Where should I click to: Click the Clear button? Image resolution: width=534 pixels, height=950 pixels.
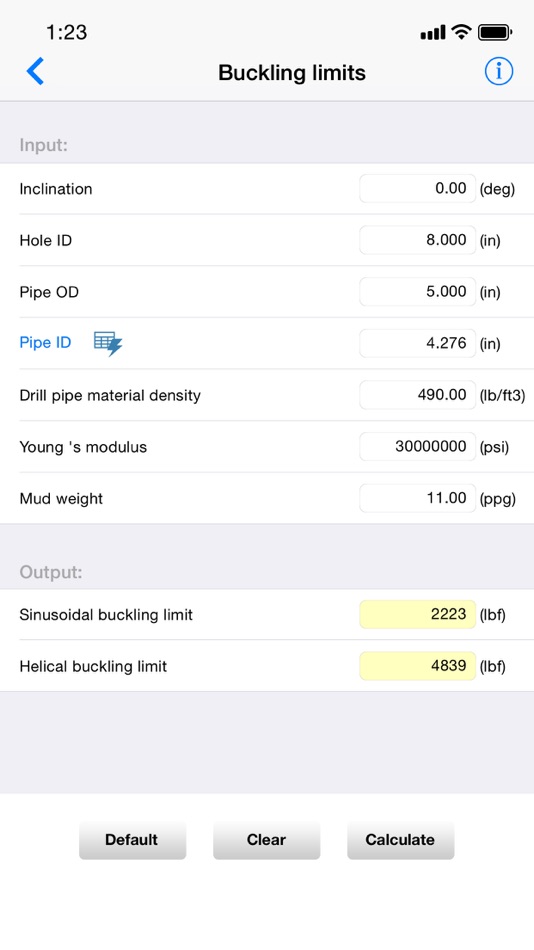(266, 840)
